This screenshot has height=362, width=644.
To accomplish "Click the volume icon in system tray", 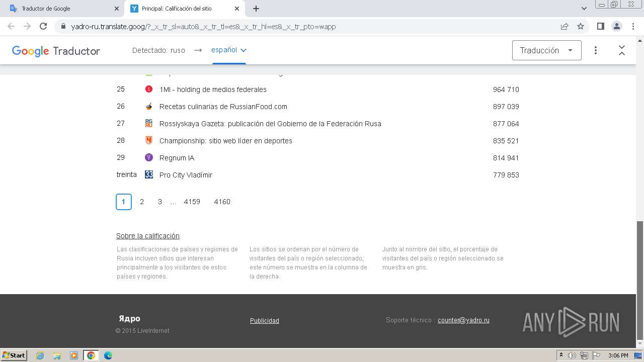I will tap(572, 355).
